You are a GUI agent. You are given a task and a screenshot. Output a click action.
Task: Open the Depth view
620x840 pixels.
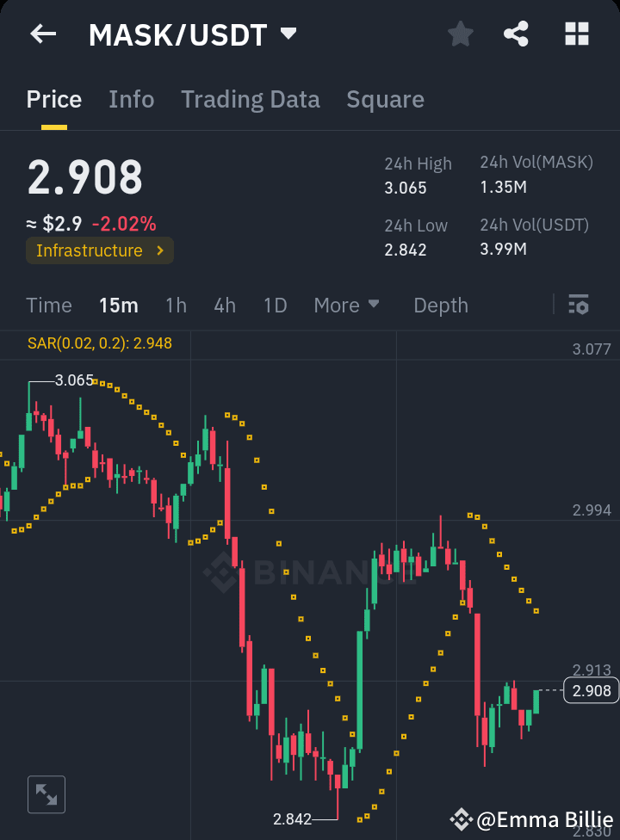pos(440,305)
